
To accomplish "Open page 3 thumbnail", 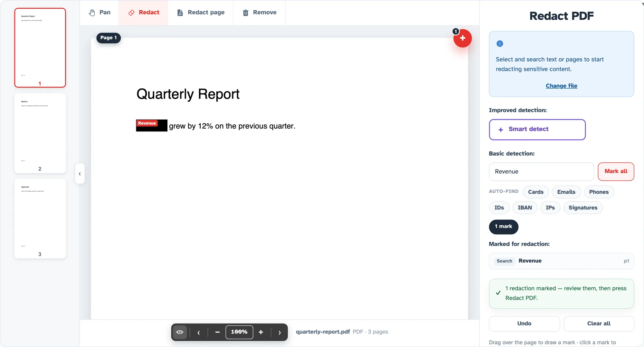I will click(x=40, y=218).
